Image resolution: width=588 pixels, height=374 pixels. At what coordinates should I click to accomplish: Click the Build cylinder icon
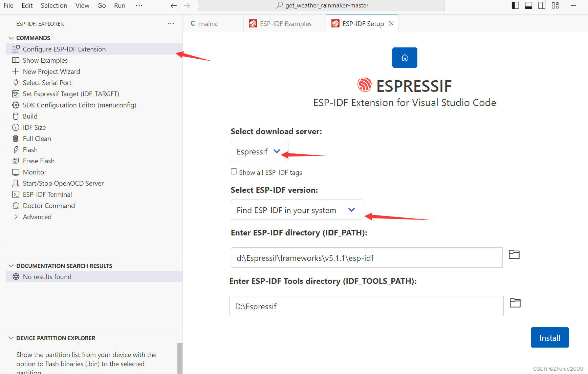click(x=16, y=116)
